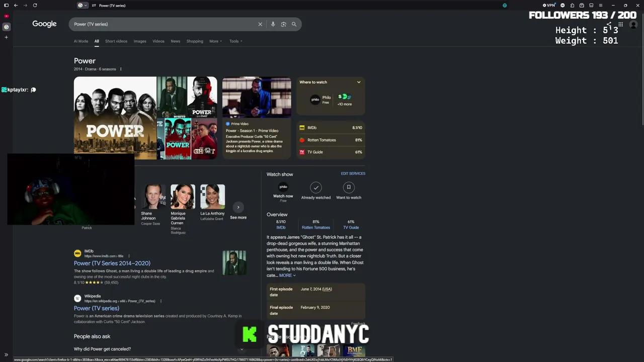This screenshot has height=362, width=644.
Task: Open Wikipedia result Power (TV series)
Action: 97,308
